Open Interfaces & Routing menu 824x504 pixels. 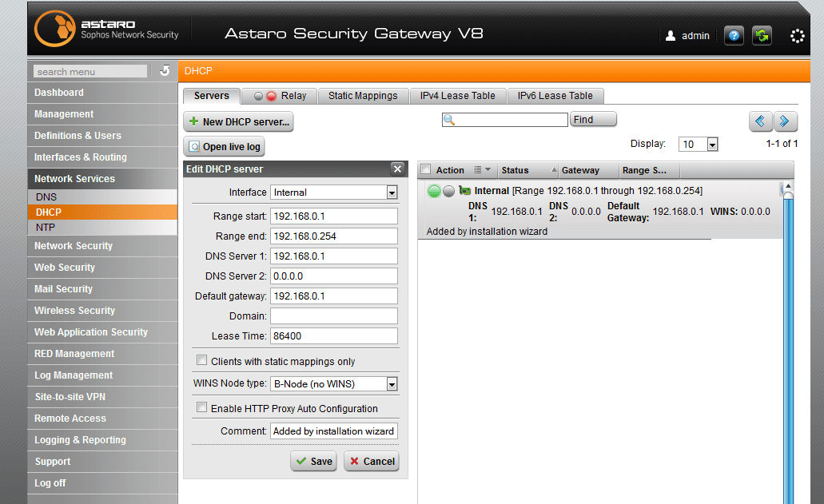[102, 157]
